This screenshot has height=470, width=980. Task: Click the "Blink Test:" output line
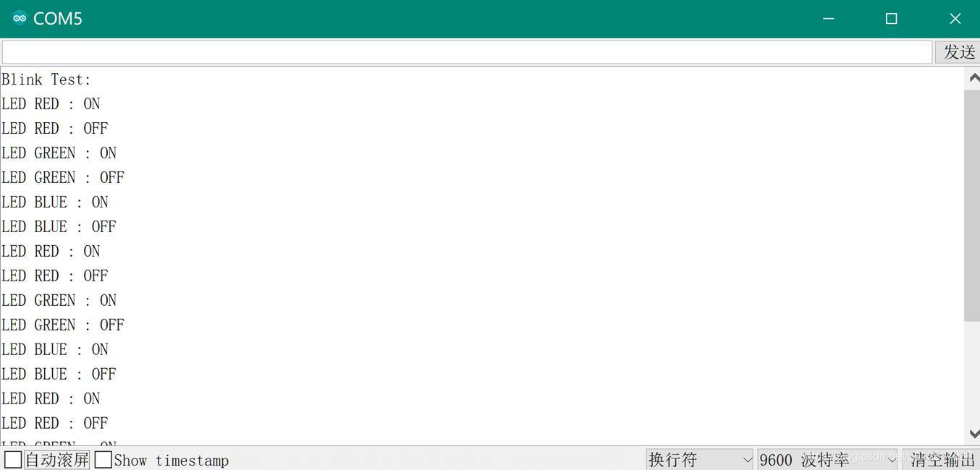click(46, 79)
